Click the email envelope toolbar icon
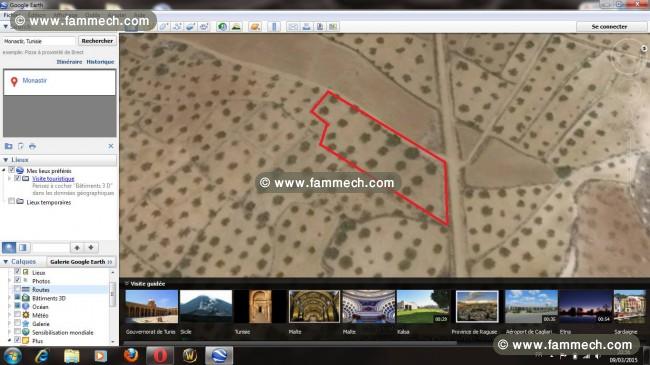 (293, 27)
